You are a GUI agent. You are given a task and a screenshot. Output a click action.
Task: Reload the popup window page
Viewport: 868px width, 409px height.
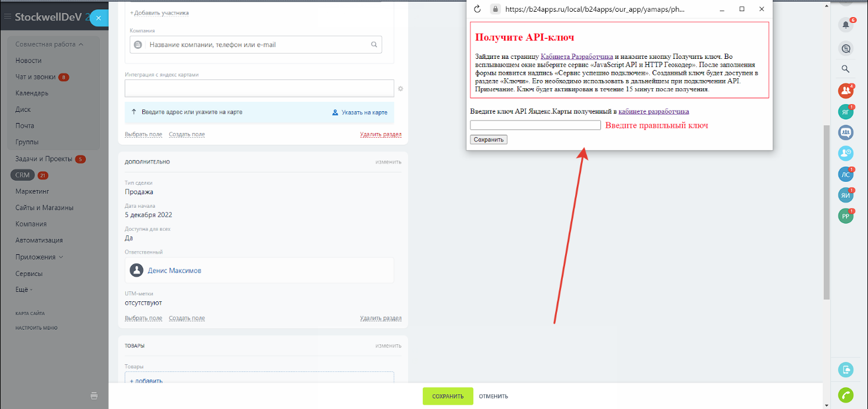[x=478, y=9]
